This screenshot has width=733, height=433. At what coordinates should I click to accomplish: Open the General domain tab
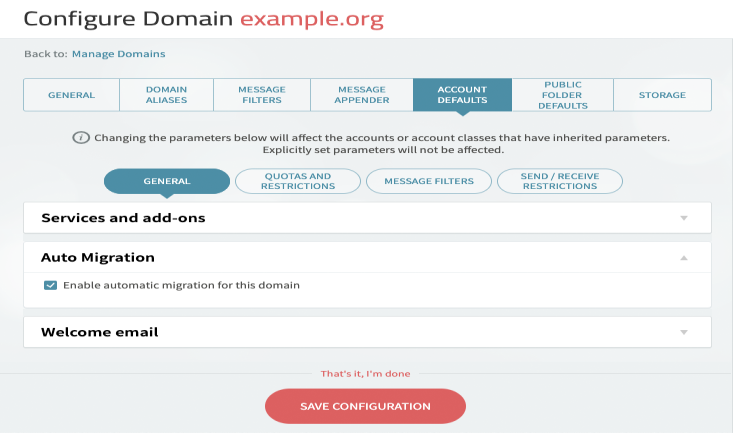point(72,95)
